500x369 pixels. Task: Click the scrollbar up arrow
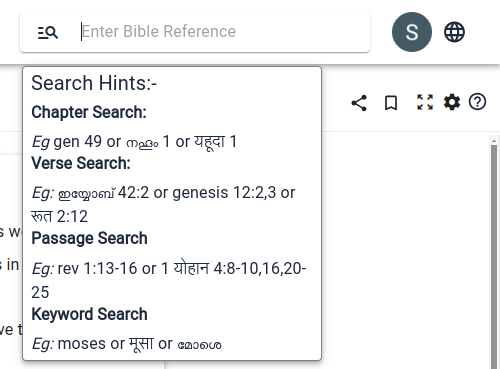(494, 141)
